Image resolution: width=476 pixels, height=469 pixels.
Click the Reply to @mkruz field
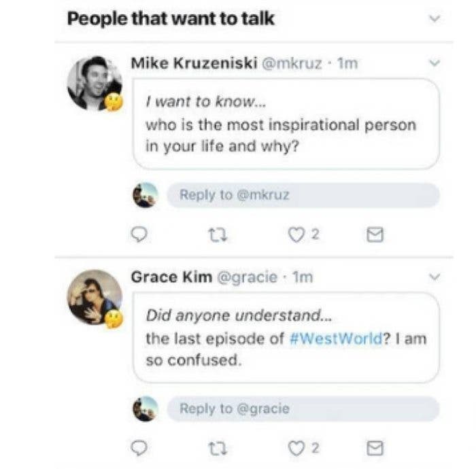pos(303,195)
